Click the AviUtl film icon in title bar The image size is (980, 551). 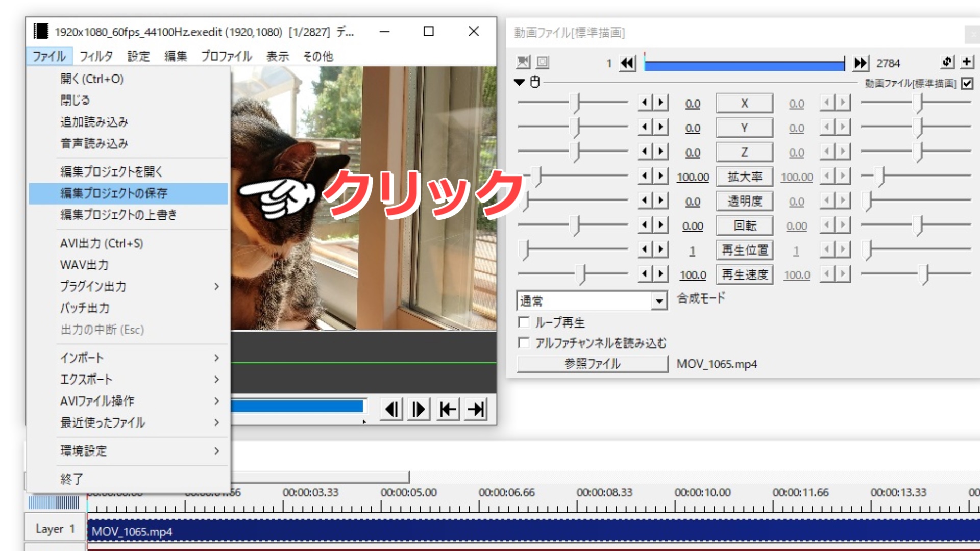(41, 32)
